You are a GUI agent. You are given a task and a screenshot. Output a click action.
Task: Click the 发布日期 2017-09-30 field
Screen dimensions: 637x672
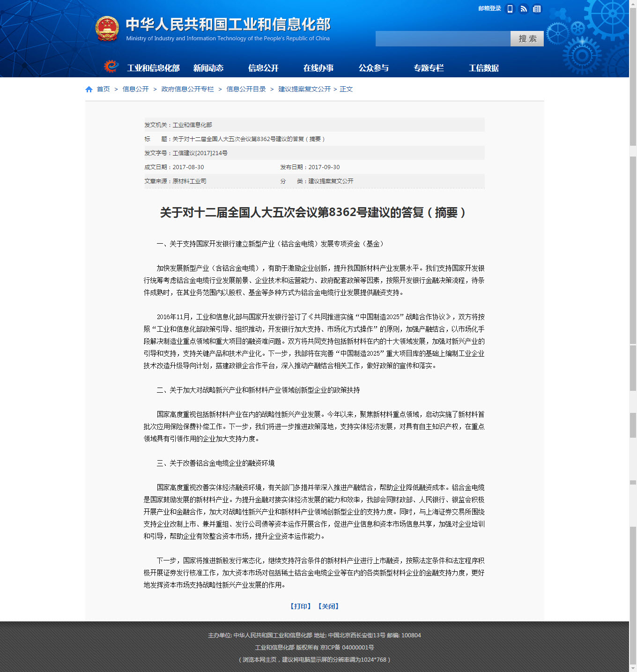pyautogui.click(x=310, y=167)
